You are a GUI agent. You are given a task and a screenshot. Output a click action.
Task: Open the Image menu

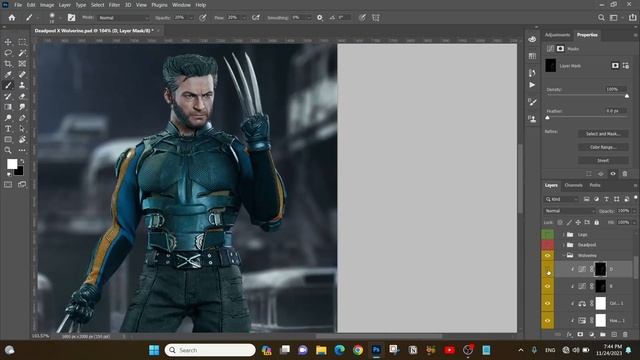(x=47, y=5)
